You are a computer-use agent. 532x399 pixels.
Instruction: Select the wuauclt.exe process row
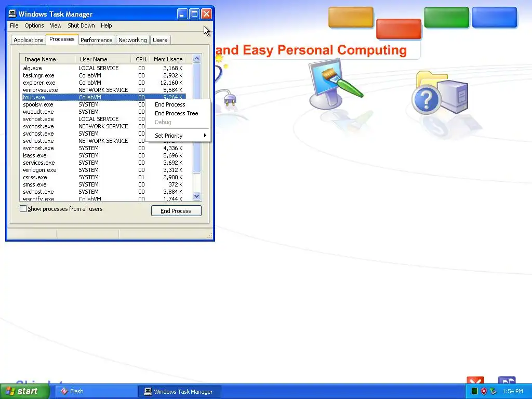[x=84, y=112]
